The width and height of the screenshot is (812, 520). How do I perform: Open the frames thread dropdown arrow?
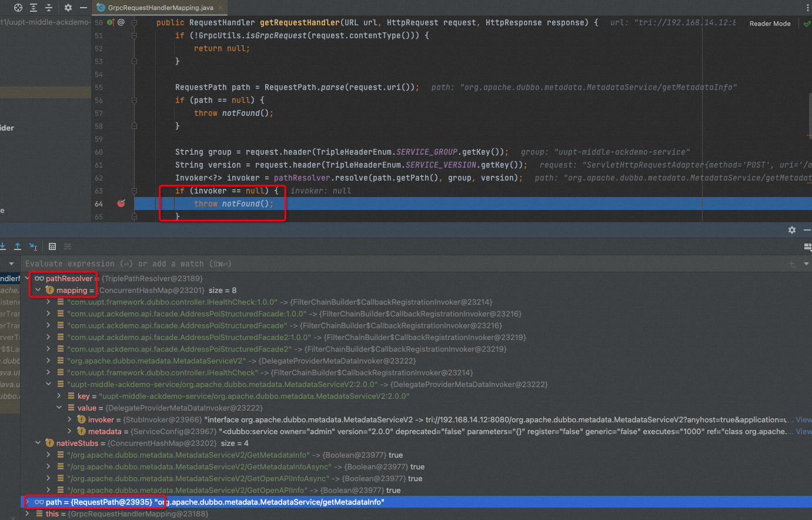[x=11, y=264]
